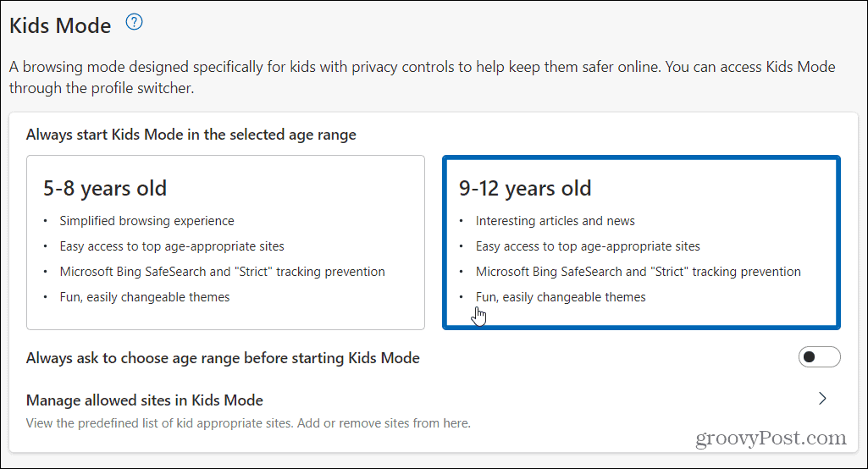Image resolution: width=868 pixels, height=469 pixels.
Task: Click "Fun, easily changeable themes" in the 5-8 card
Action: click(145, 297)
